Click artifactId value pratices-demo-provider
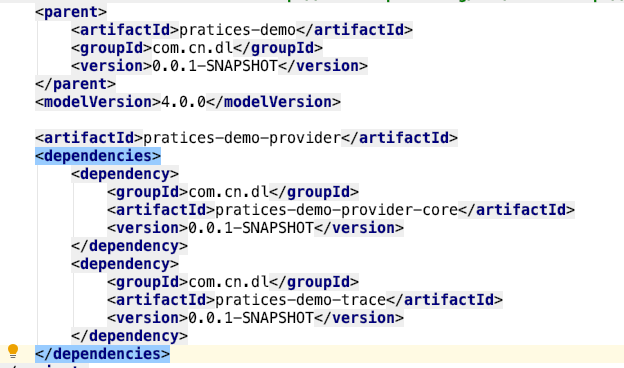Viewport: 624px width, 368px height. [242, 138]
